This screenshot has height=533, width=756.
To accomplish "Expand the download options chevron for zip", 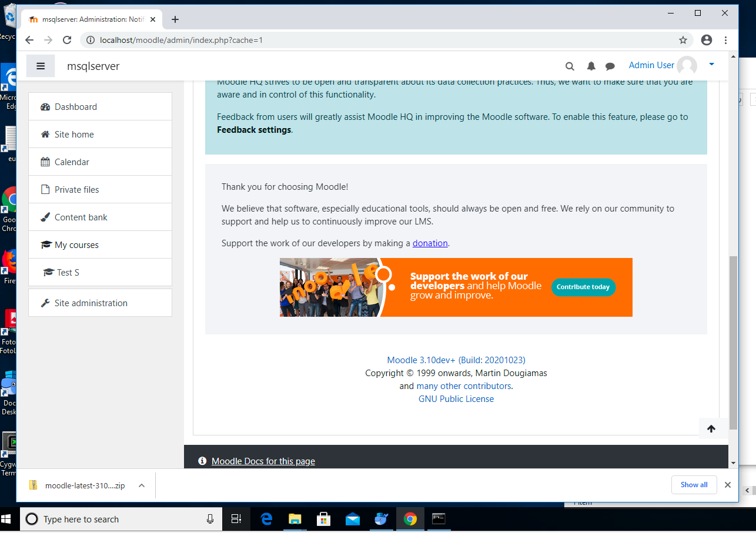I will [142, 485].
